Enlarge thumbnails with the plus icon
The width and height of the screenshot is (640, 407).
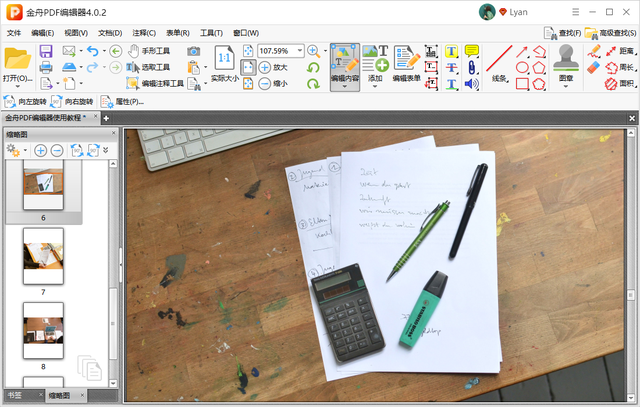[40, 151]
